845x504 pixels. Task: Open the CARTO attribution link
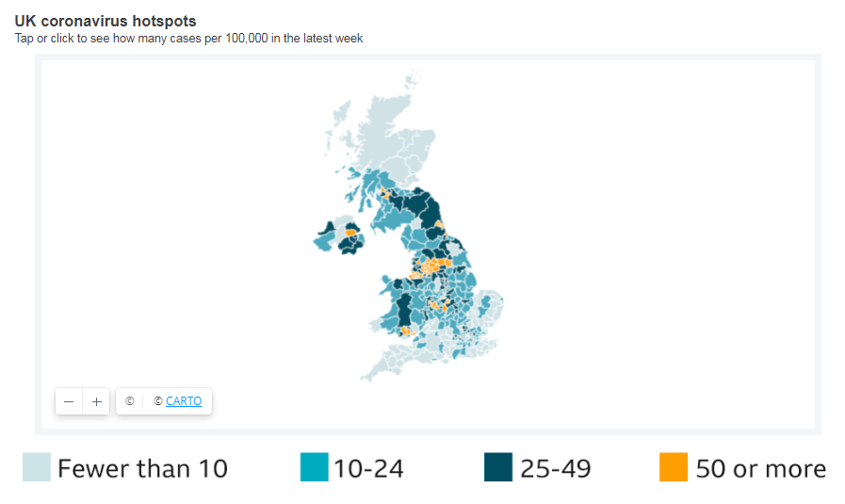coord(184,400)
